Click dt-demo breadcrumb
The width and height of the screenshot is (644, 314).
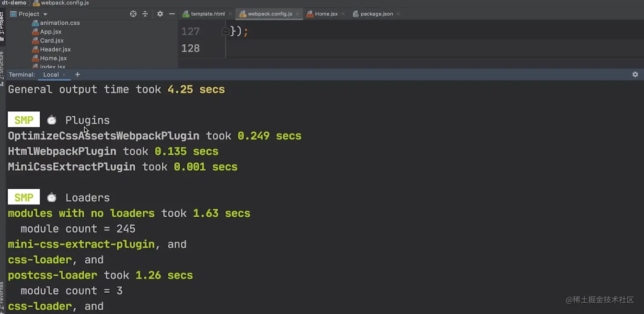coord(14,3)
